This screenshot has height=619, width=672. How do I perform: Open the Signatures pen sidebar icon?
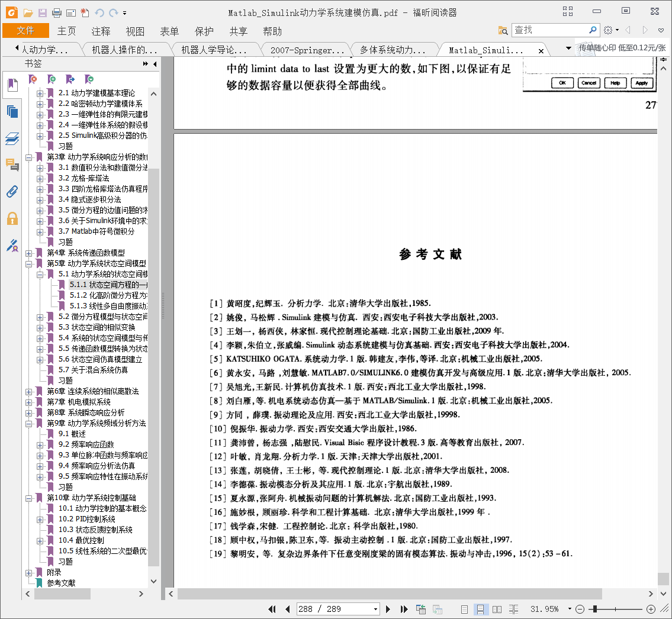point(12,246)
